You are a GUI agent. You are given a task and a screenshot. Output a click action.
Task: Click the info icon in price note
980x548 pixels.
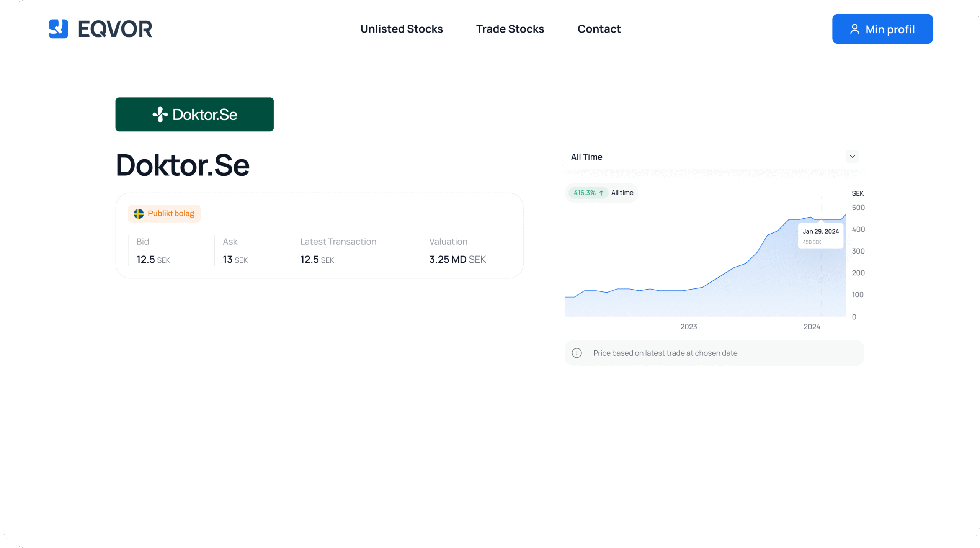(x=577, y=353)
